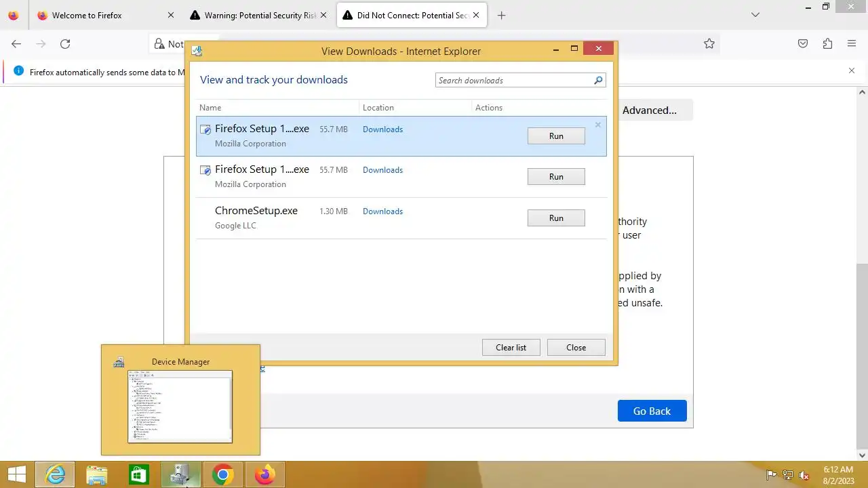The image size is (868, 488).
Task: Open the Firefox application menu
Action: (852, 43)
